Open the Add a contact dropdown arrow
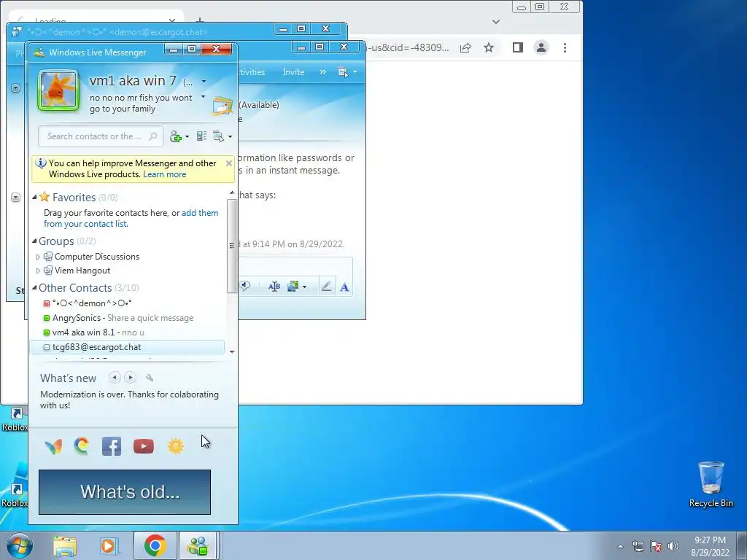This screenshot has height=560, width=747. pos(187,136)
